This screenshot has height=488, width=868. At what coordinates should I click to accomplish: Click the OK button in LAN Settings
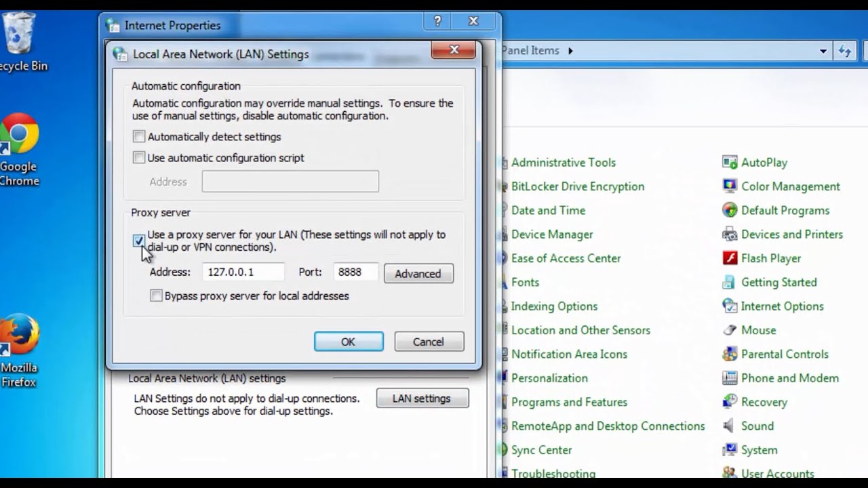click(349, 342)
